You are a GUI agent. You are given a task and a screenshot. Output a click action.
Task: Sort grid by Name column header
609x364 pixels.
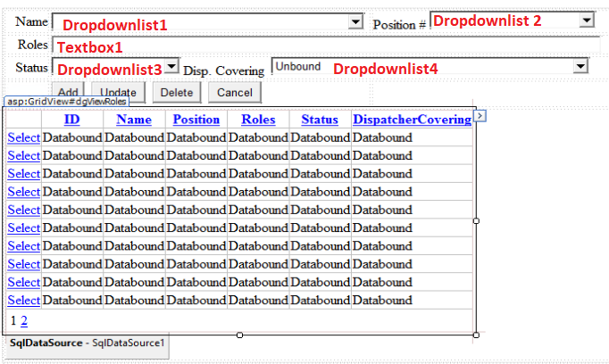134,120
